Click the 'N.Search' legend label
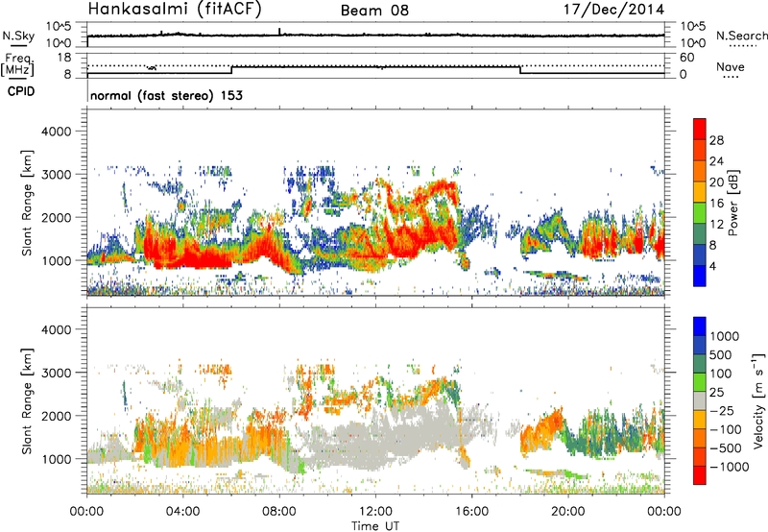Image resolution: width=768 pixels, height=532 pixels. pos(741,36)
